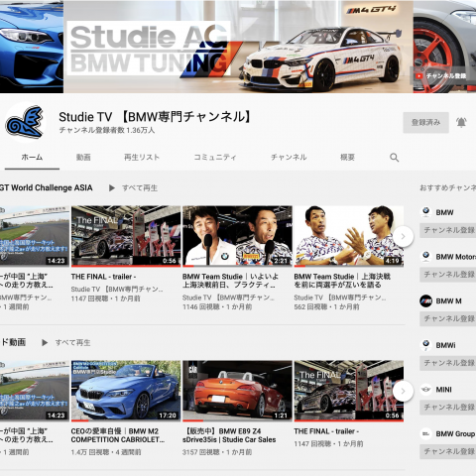Click the 0:56 duration badge on first-row FINAL trailer
476x476 pixels.
coord(170,261)
